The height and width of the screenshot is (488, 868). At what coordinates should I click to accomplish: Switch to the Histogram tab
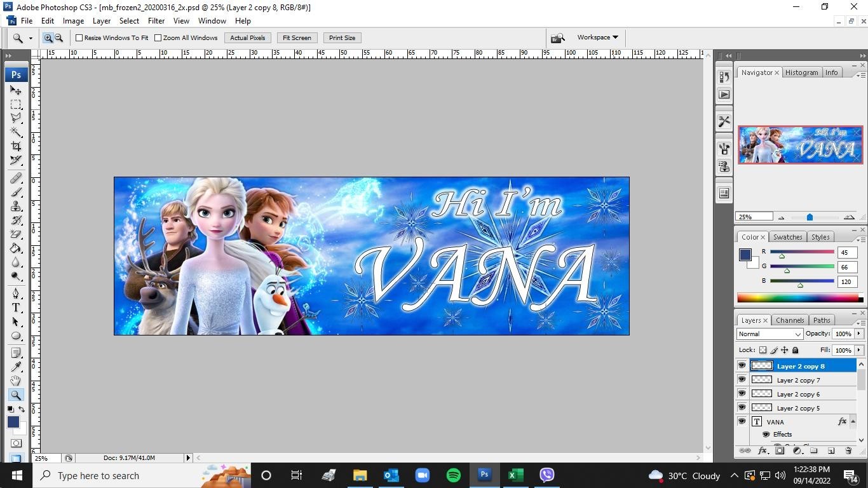point(802,72)
